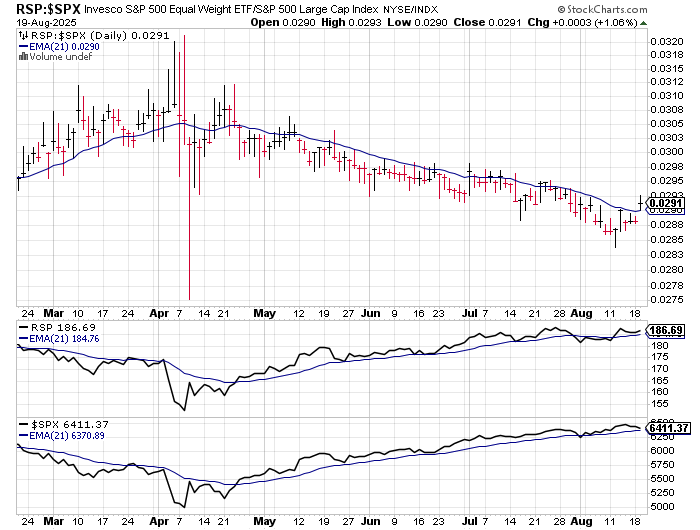Click the 0.0310 y-axis label

point(667,96)
